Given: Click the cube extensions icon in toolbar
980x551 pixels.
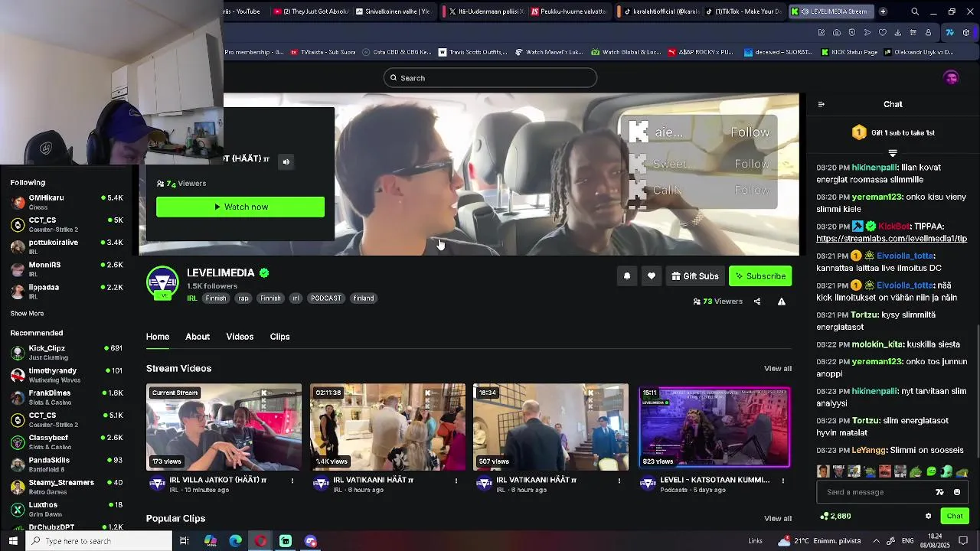Looking at the screenshot, I should [x=966, y=32].
